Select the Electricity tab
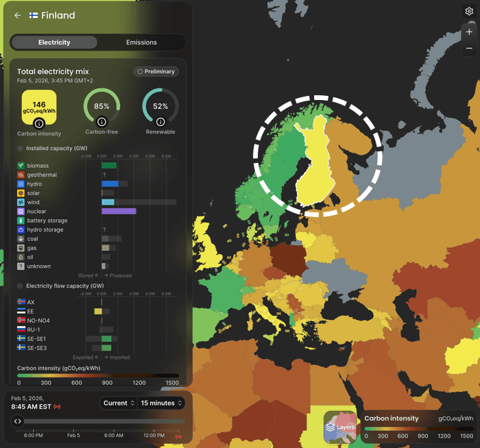The height and width of the screenshot is (448, 480). (54, 42)
